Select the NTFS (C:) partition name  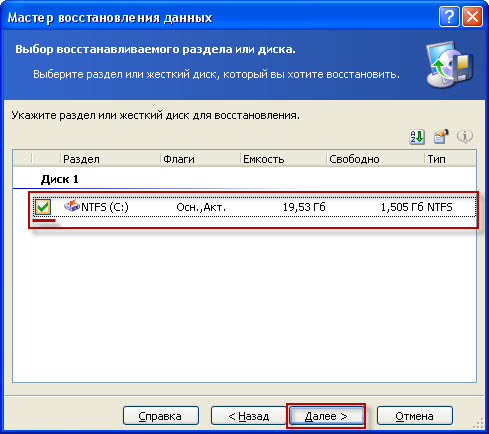(x=105, y=207)
